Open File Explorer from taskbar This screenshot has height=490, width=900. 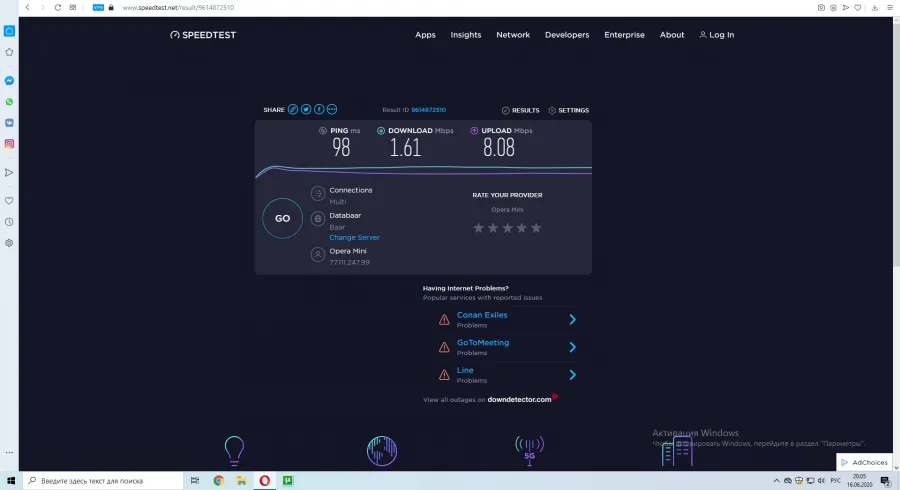[242, 481]
